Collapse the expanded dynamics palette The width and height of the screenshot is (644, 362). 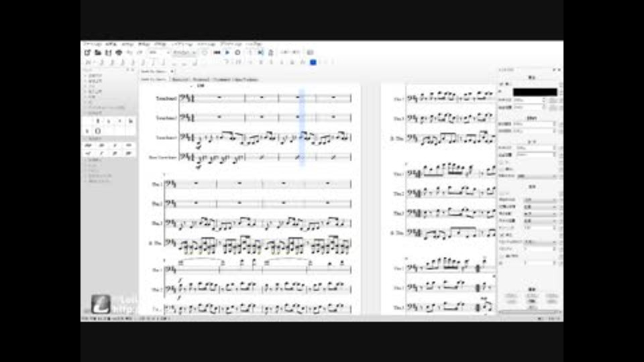pyautogui.click(x=95, y=139)
